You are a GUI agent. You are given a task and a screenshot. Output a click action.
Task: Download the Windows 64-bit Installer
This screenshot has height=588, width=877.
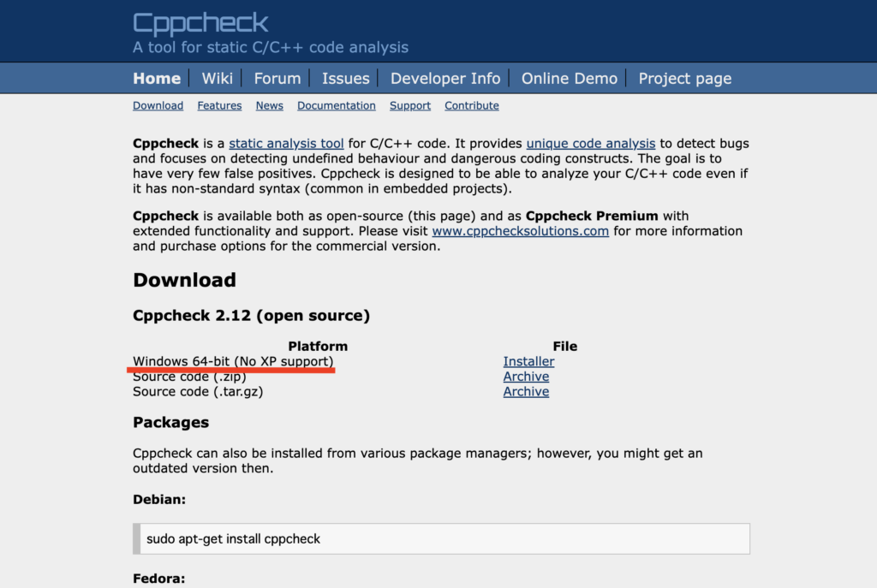(x=528, y=361)
